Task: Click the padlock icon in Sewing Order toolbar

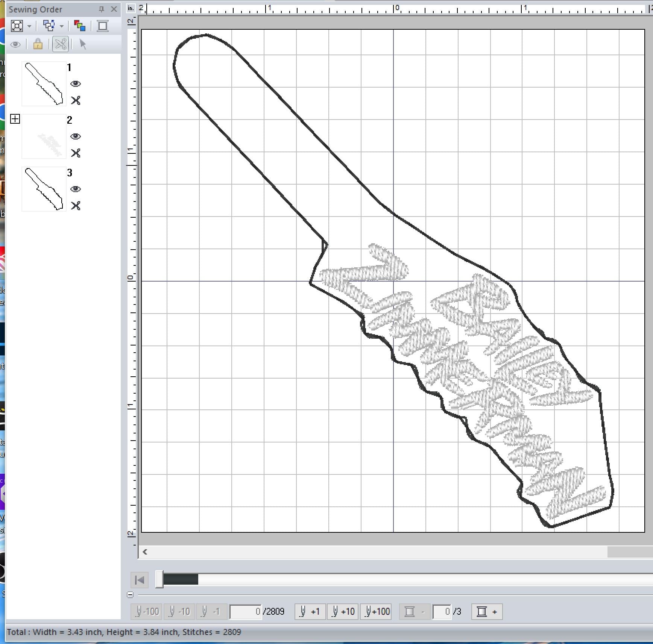Action: click(38, 44)
